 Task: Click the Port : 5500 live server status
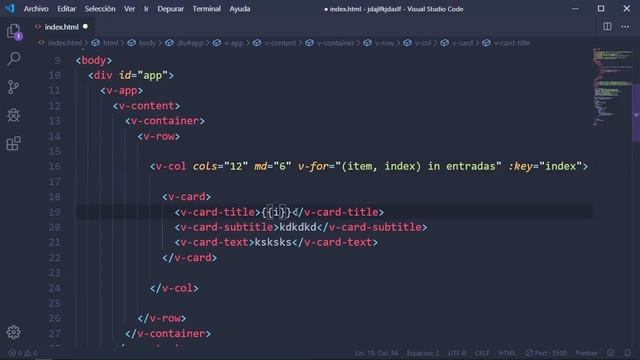546,353
